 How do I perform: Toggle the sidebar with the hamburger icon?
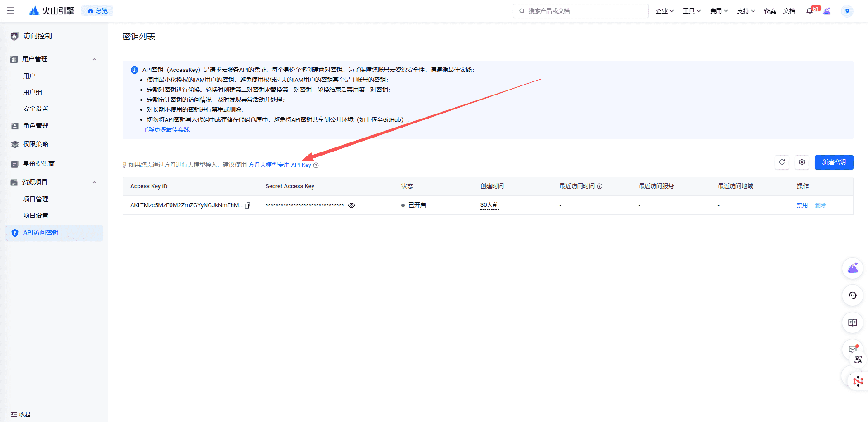pyautogui.click(x=11, y=10)
